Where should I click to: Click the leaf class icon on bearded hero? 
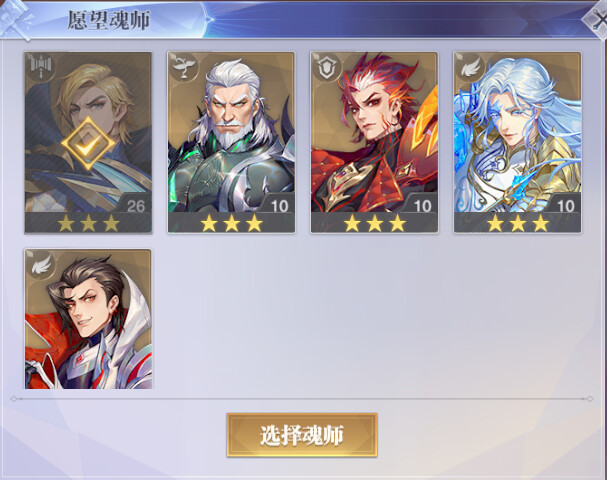coord(183,67)
